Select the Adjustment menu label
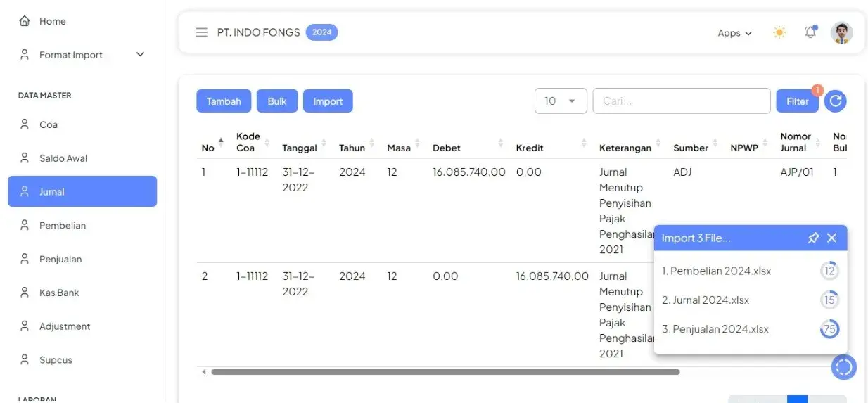 (x=65, y=326)
